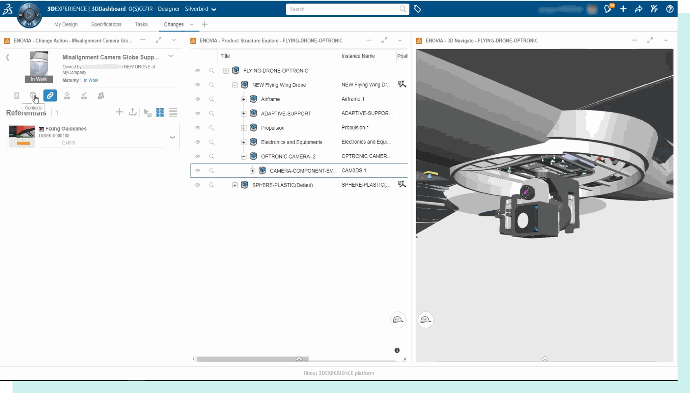
Task: Click the select-objects cursor icon in Referentials
Action: coord(147,113)
